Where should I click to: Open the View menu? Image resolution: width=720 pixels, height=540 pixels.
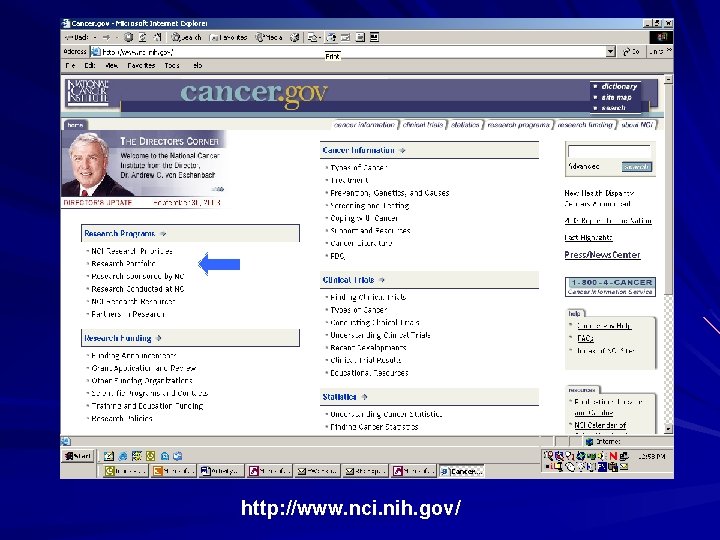(x=112, y=66)
